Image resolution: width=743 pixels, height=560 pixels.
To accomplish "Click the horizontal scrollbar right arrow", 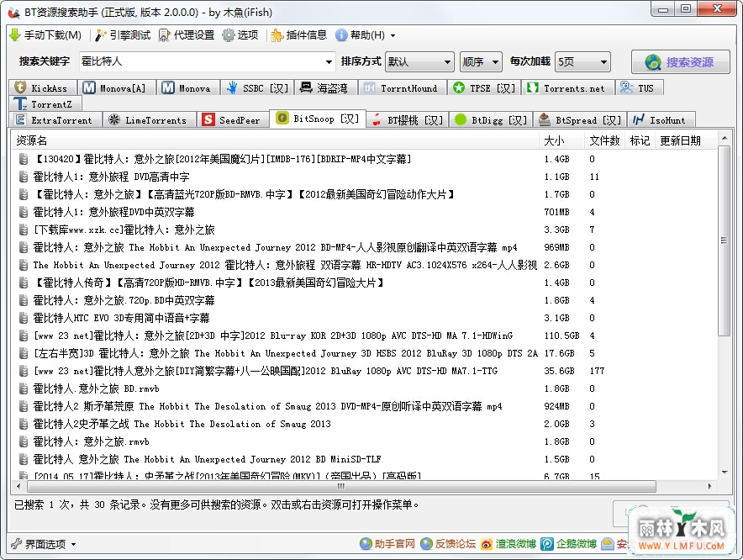I will pyautogui.click(x=709, y=486).
